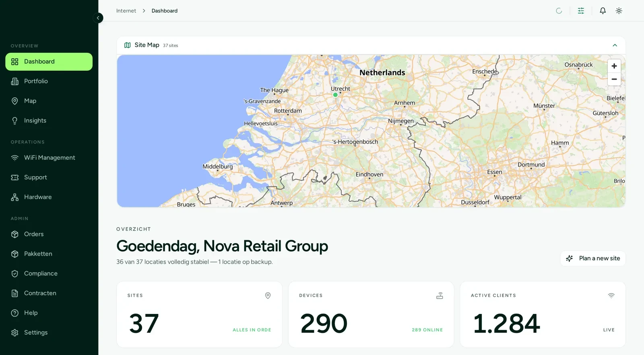Zoom in on the map with the plus button
The image size is (644, 355).
614,66
